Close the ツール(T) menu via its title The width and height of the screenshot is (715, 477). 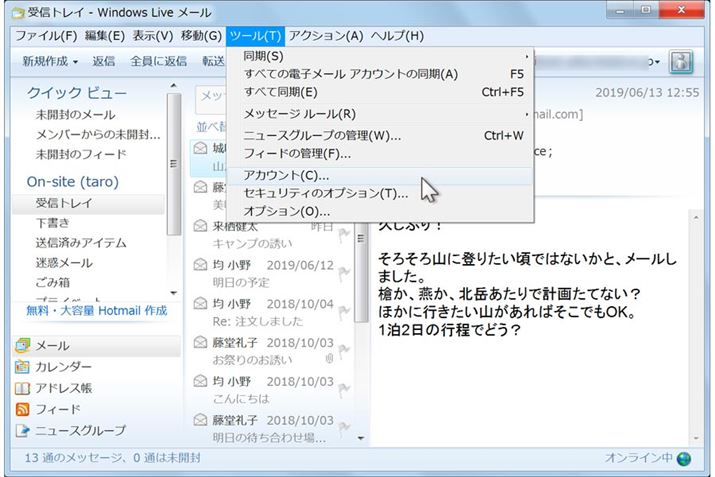pos(255,36)
